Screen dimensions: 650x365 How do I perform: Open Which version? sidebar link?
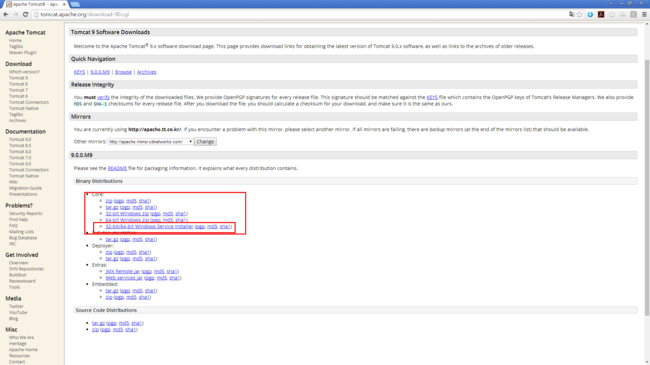[24, 72]
